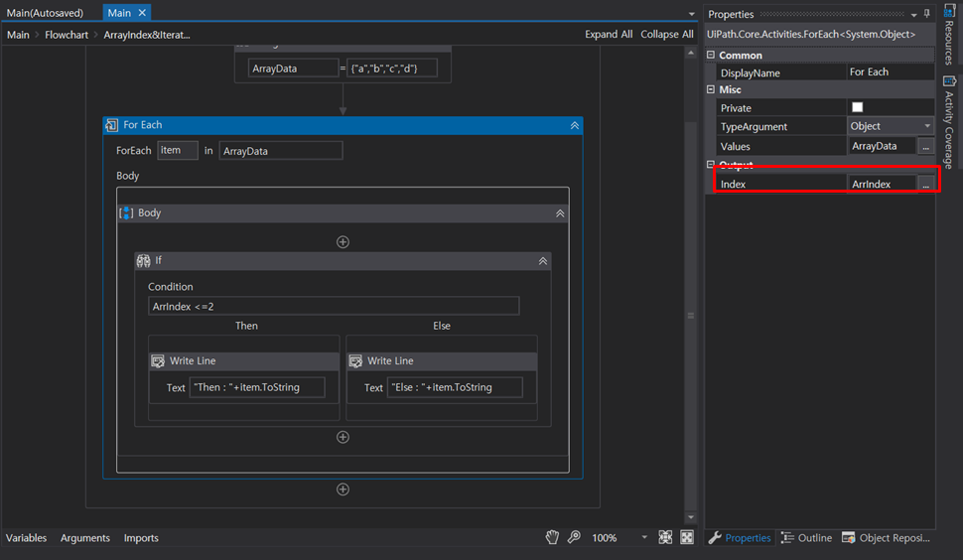Go to Main breadcrumb
Viewport: 963px width, 560px height.
pyautogui.click(x=18, y=35)
